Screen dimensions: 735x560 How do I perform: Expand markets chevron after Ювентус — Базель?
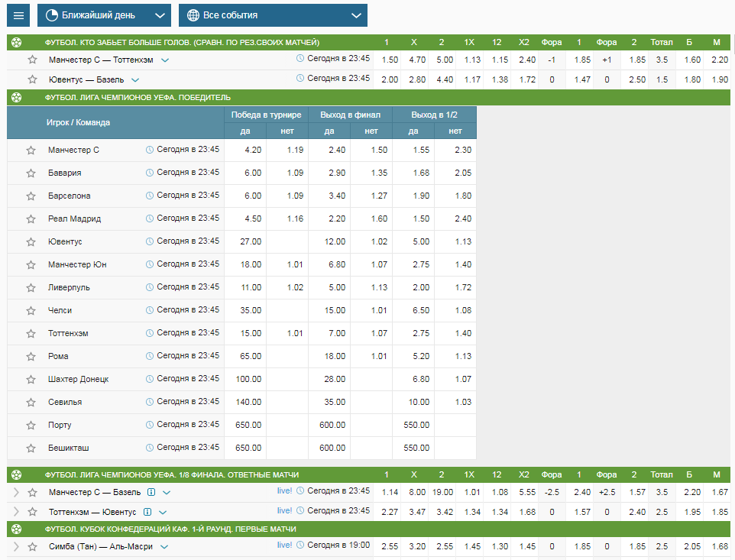(x=135, y=79)
